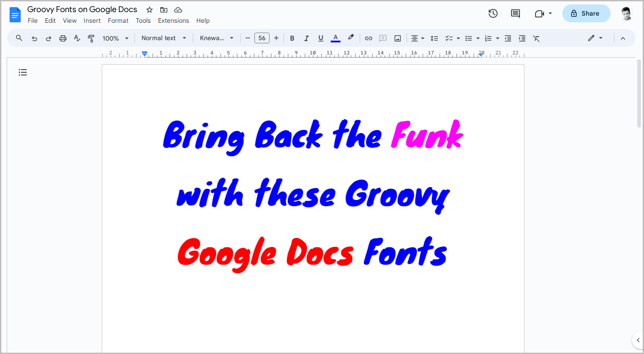644x354 pixels.
Task: Apply spelling and grammar check
Action: [x=77, y=38]
